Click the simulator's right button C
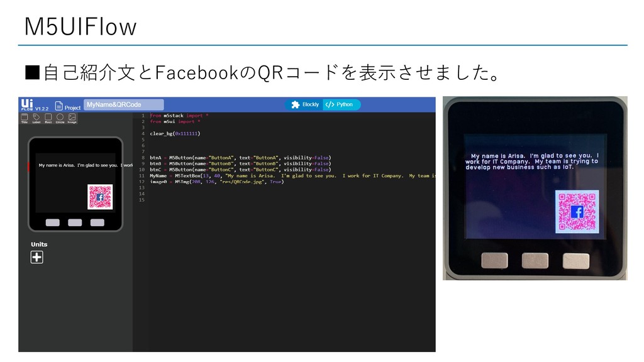The image size is (644, 362). click(97, 222)
